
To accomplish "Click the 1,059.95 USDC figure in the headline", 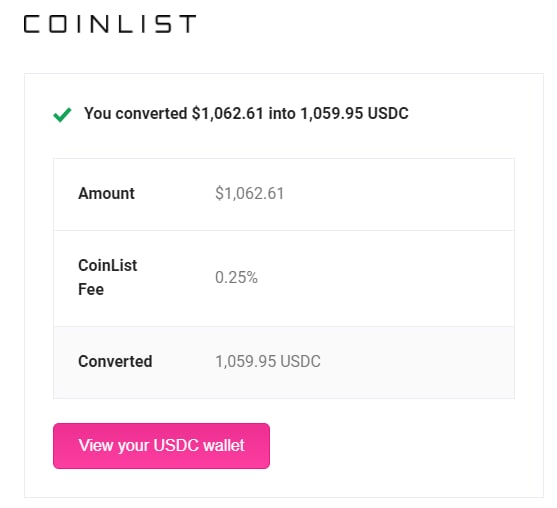I will pos(355,114).
